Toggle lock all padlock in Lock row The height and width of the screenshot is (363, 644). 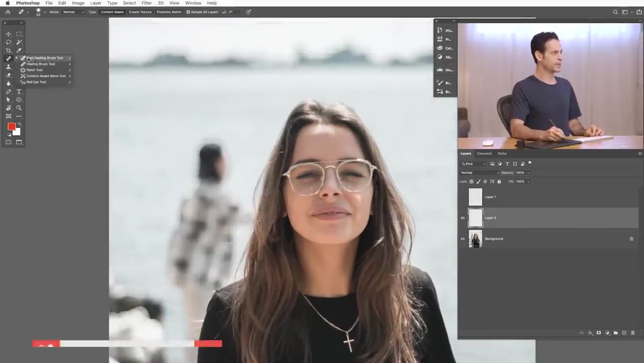(499, 181)
